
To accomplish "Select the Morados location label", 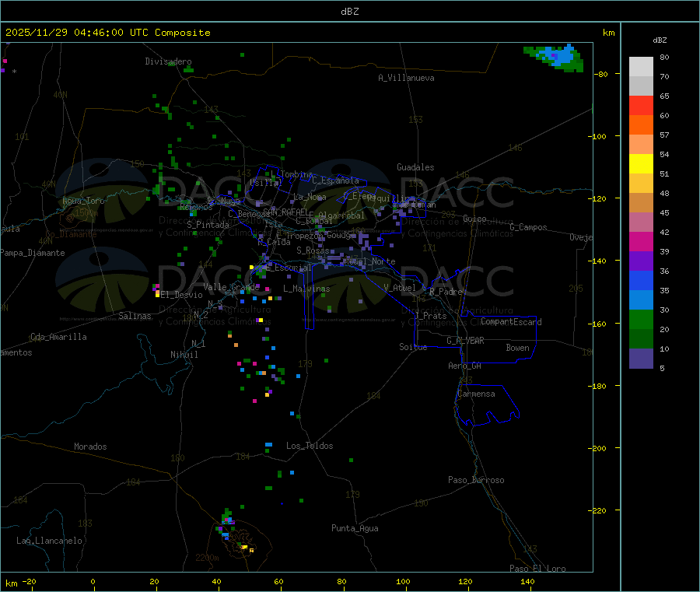I will click(90, 447).
